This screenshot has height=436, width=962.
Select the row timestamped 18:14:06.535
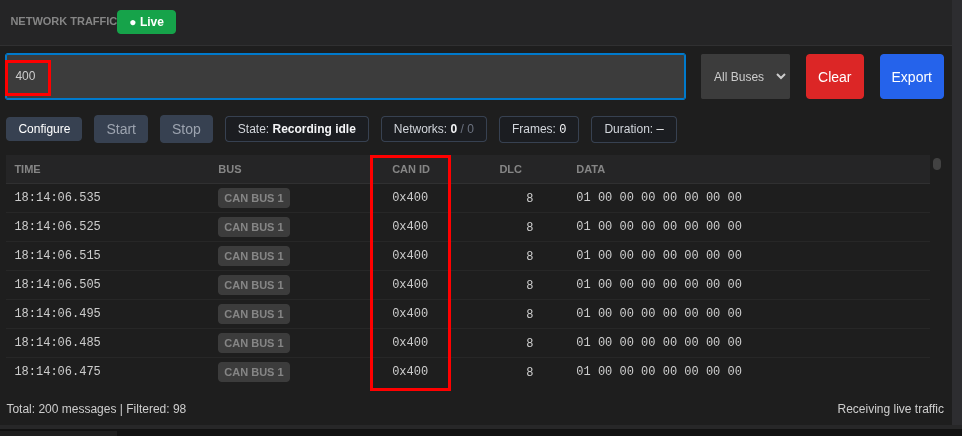[x=468, y=198]
